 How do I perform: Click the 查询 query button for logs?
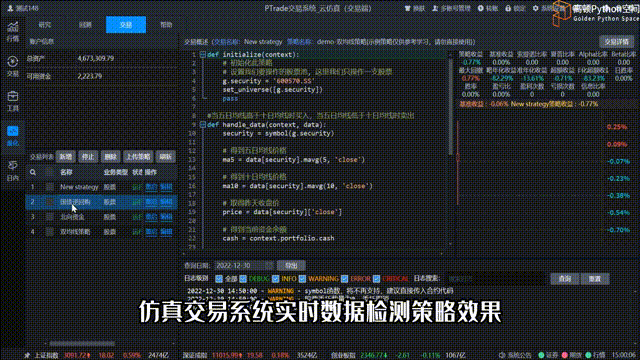(564, 279)
